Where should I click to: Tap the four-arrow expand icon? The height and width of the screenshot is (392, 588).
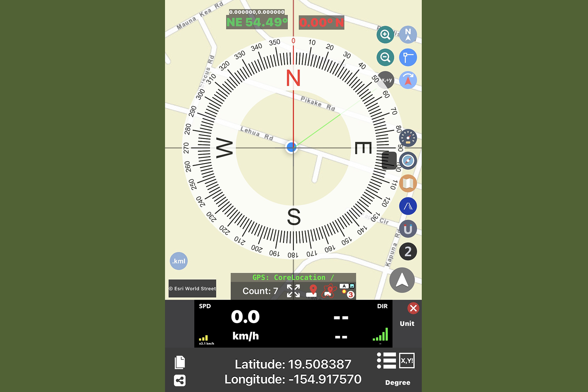click(x=293, y=291)
